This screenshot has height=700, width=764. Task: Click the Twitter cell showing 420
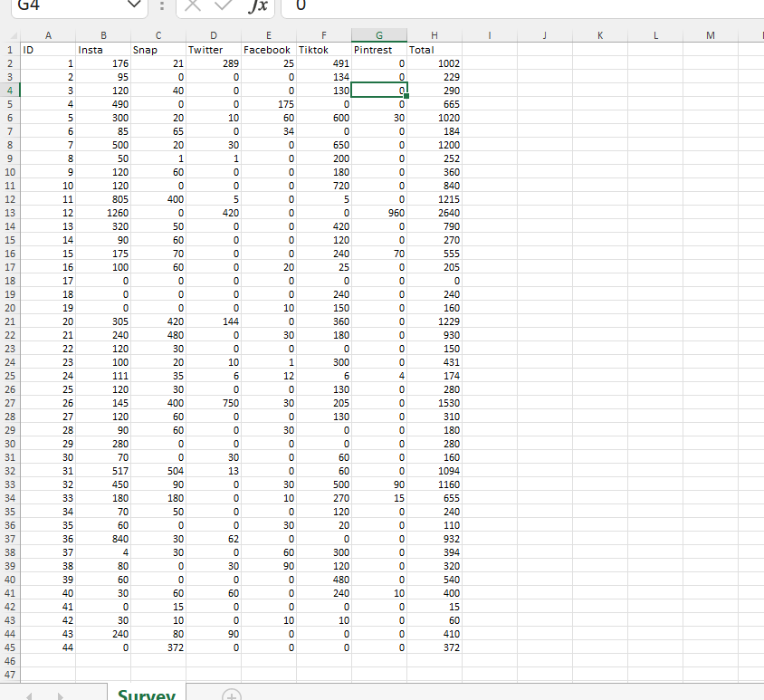(214, 213)
